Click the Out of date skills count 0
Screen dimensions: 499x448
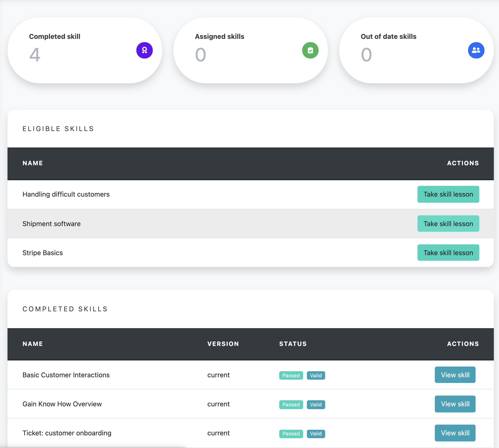pos(366,55)
